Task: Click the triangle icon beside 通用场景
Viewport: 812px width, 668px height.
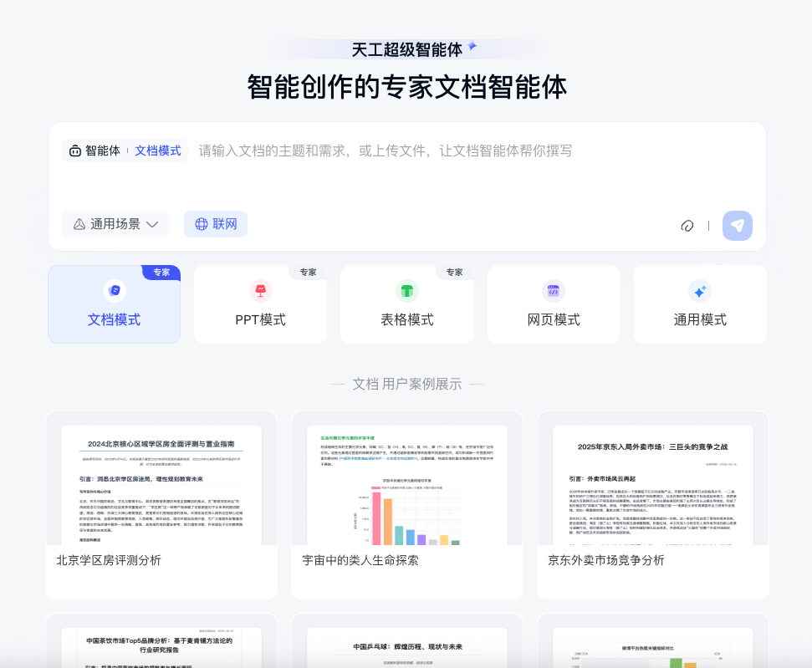Action: 79,224
